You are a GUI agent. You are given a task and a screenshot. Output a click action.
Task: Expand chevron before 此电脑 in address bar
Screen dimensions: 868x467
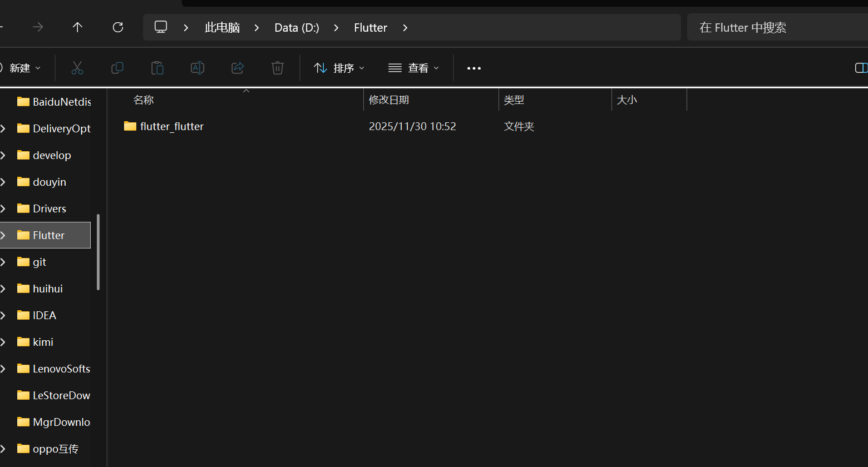click(186, 28)
